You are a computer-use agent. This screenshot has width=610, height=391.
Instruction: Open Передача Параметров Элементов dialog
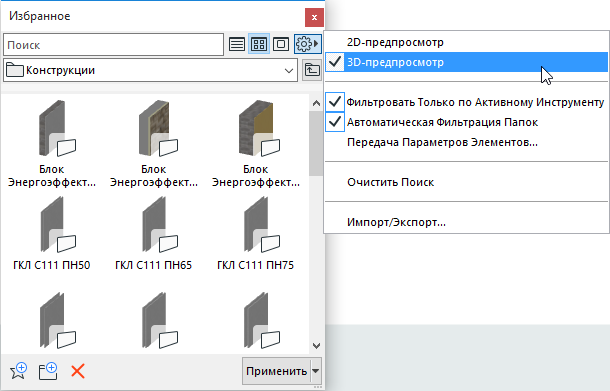tap(466, 142)
